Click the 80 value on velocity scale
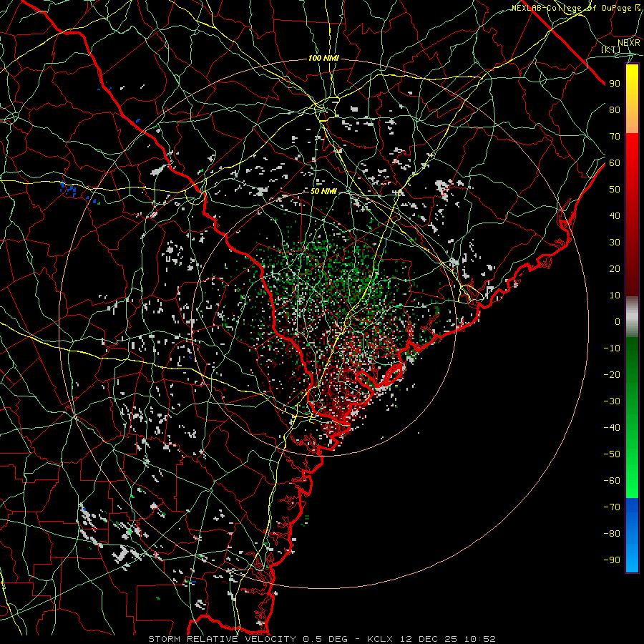Screen dimensions: 644x644 click(615, 109)
